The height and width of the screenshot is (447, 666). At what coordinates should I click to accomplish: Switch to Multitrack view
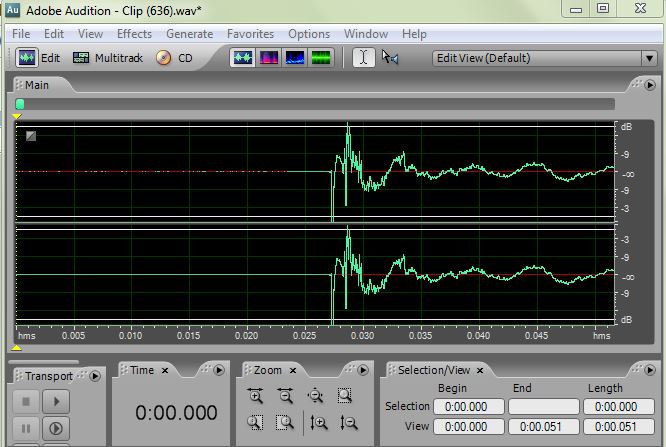tap(107, 58)
